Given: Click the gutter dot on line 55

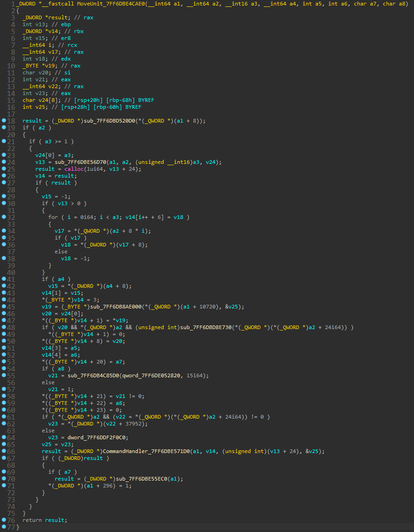Looking at the screenshot, I should coord(3,375).
